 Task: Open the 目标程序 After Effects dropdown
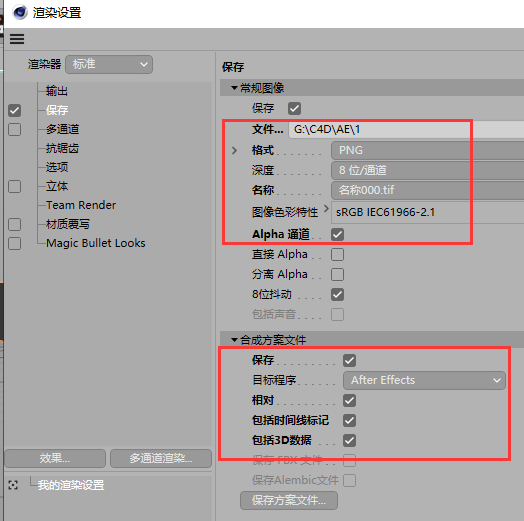point(424,380)
